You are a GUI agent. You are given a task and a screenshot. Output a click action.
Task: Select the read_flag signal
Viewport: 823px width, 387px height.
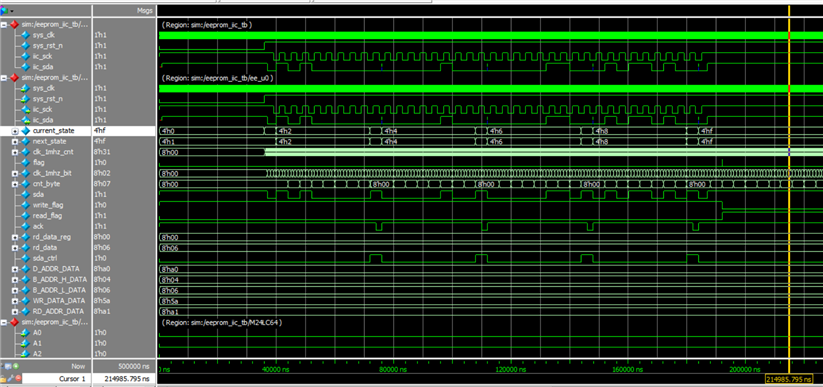[46, 216]
